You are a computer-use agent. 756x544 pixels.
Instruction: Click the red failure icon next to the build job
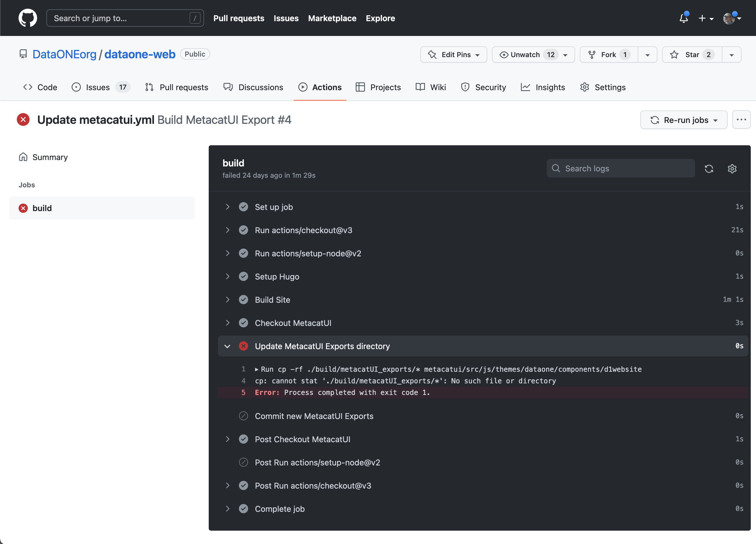click(23, 208)
